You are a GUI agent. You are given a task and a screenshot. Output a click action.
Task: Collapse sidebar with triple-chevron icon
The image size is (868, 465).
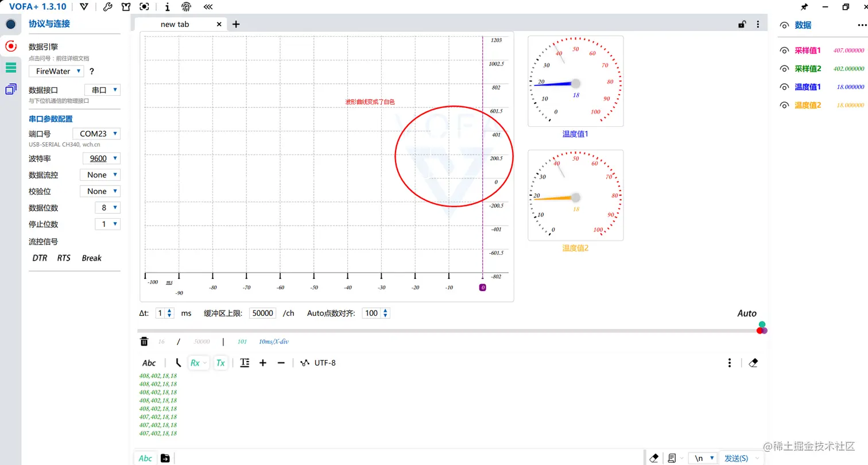[208, 7]
